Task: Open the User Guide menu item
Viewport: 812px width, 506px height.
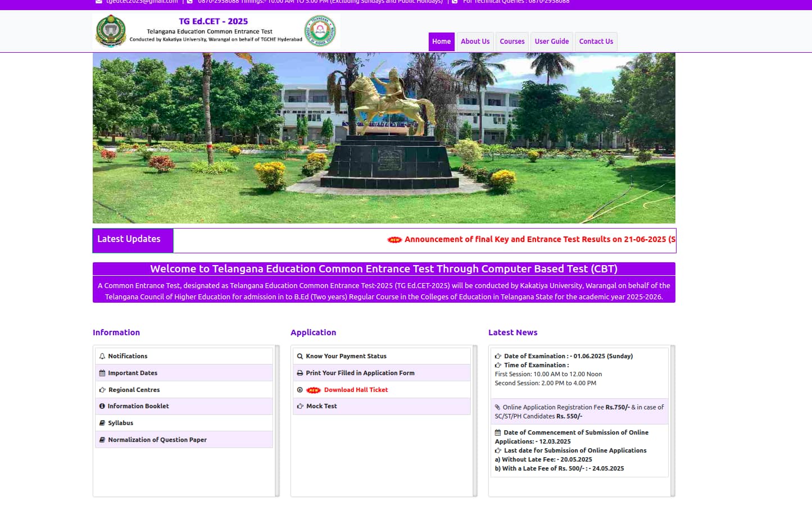Action: [551, 42]
